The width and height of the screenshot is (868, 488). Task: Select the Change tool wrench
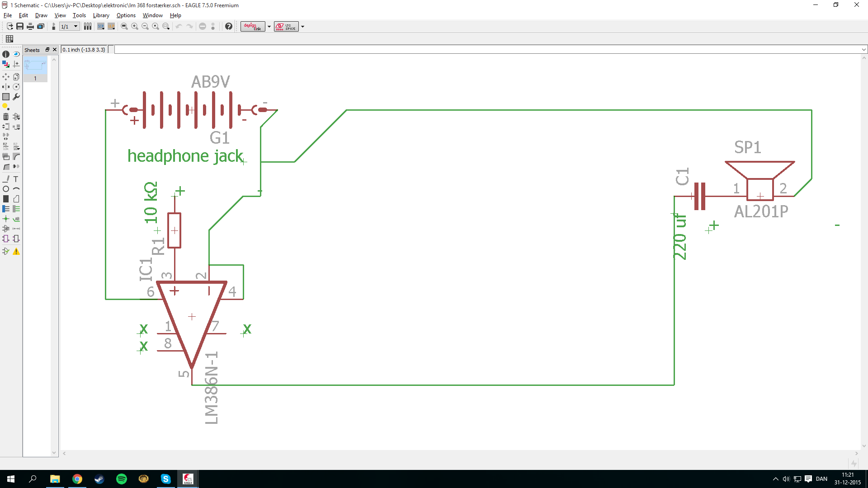pyautogui.click(x=16, y=97)
